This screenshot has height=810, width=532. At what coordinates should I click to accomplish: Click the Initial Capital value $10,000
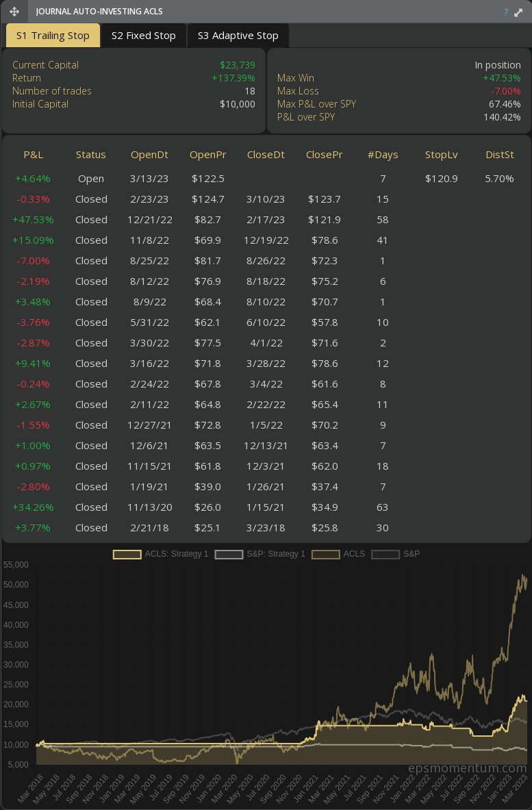point(238,104)
